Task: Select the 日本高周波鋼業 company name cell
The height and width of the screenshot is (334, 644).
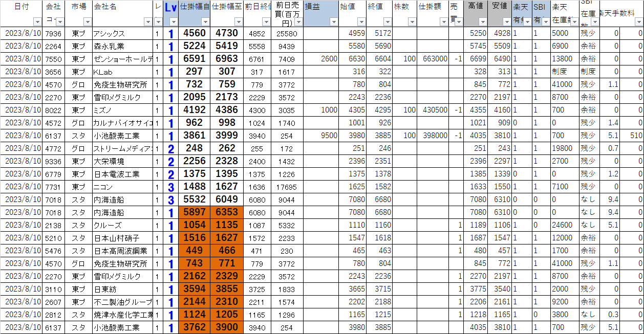Action: [122, 251]
